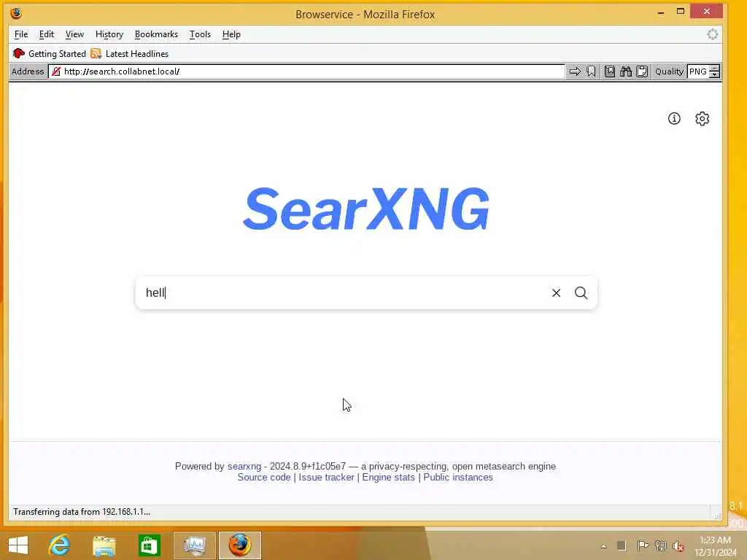Click the Go arrow next to address bar
Image resolution: width=747 pixels, height=560 pixels.
(x=575, y=71)
